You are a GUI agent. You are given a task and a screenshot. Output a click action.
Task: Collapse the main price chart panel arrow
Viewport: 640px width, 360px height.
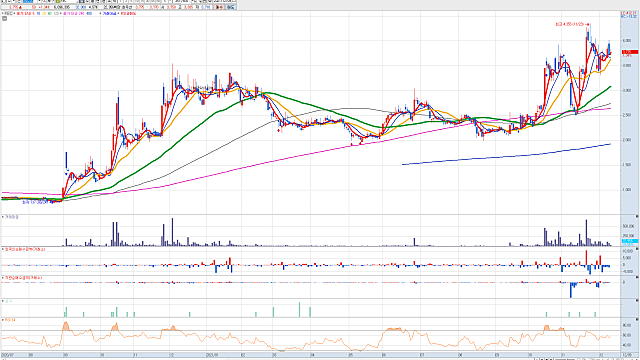pyautogui.click(x=3, y=13)
